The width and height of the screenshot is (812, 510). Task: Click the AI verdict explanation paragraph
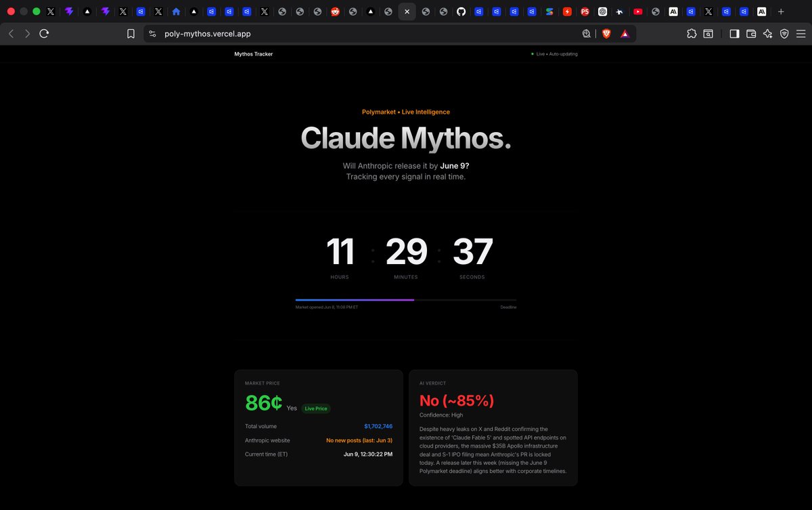tap(493, 450)
